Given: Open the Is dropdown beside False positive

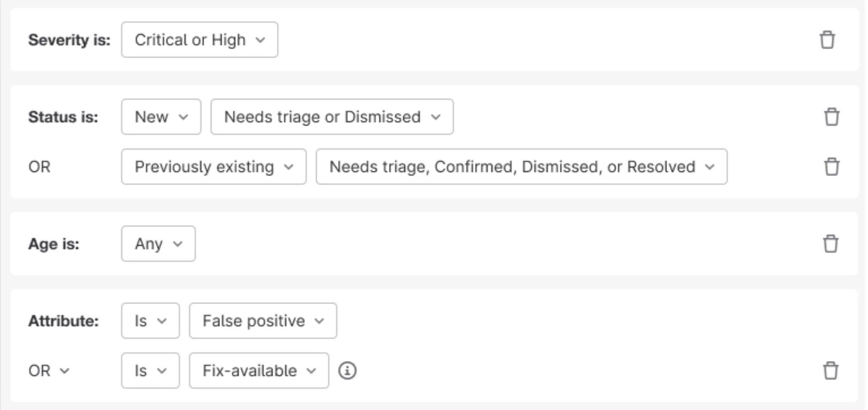Looking at the screenshot, I should [x=150, y=321].
